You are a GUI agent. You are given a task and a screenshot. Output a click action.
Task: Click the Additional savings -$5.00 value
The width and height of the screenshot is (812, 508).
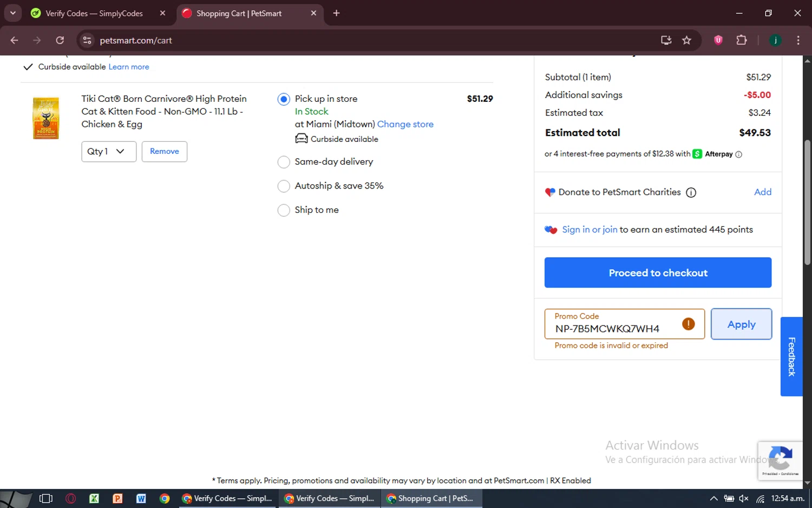point(757,95)
